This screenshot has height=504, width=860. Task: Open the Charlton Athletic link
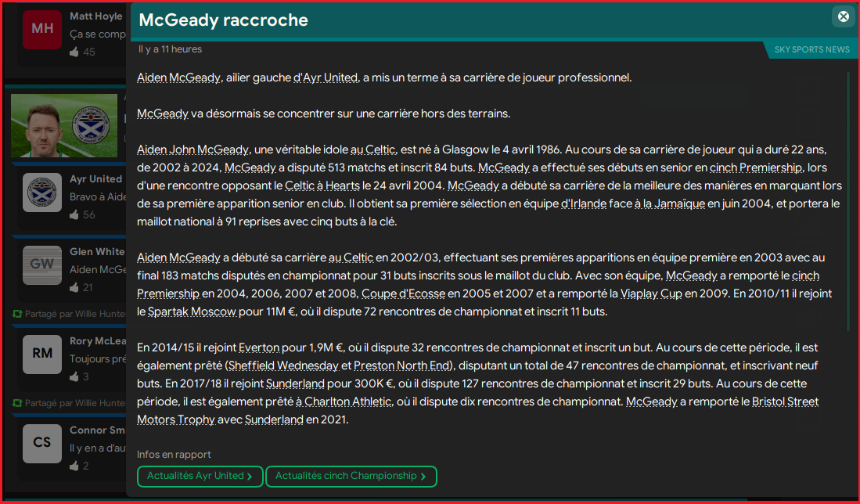point(344,401)
